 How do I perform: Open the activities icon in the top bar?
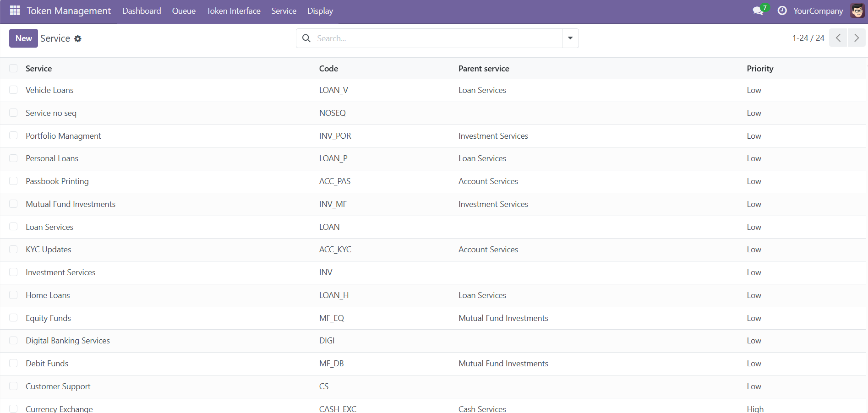coord(783,10)
